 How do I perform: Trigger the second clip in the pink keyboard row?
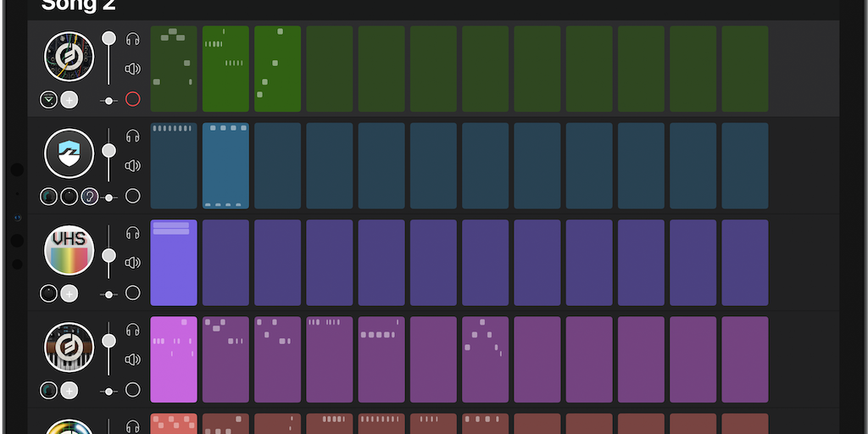pyautogui.click(x=225, y=359)
